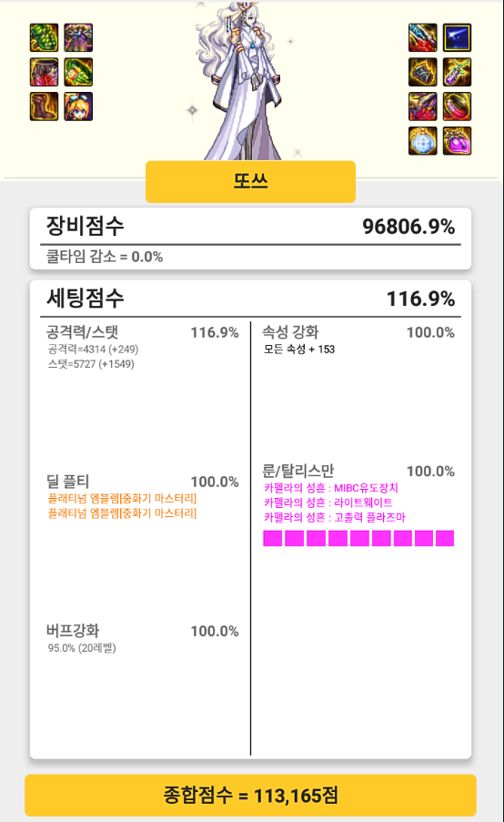
Task: Click the 라이트웨이트 talisman entry
Action: coord(328,502)
